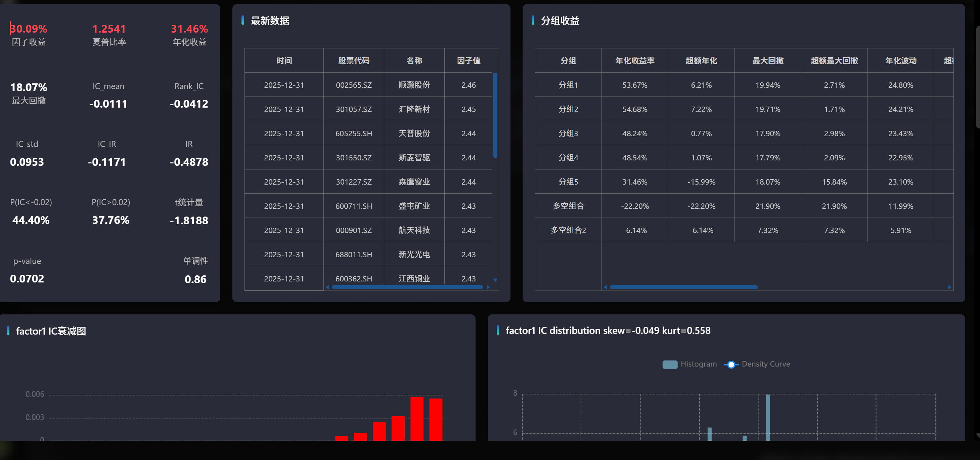Sort by the 因子值 column header
This screenshot has width=980, height=460.
468,61
